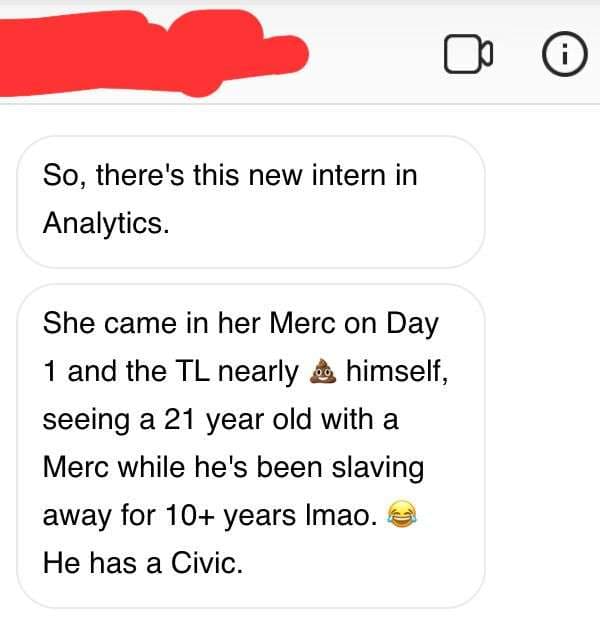Click the word 'Analytics.' in the first message
Screen dimensions: 600x626
point(106,223)
